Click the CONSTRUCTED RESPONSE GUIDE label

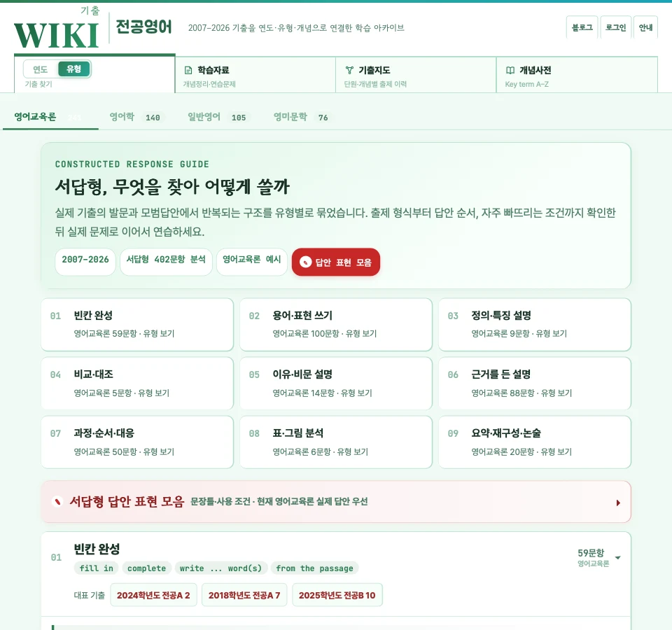[x=132, y=164]
